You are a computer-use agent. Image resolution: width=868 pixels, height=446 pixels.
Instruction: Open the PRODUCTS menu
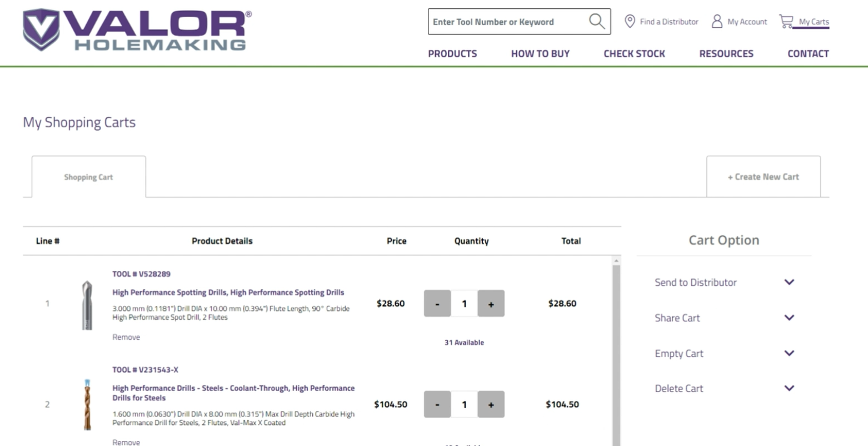pos(452,53)
